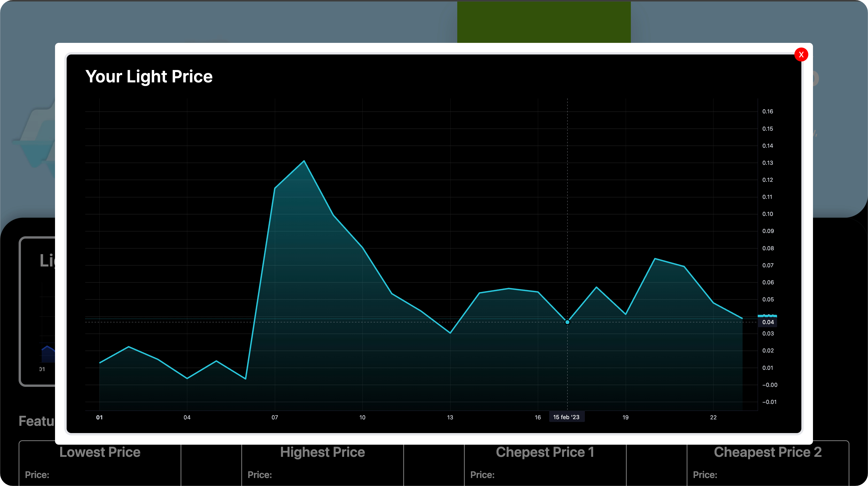The height and width of the screenshot is (486, 868).
Task: Click the 07 date tick on x-axis
Action: point(275,417)
